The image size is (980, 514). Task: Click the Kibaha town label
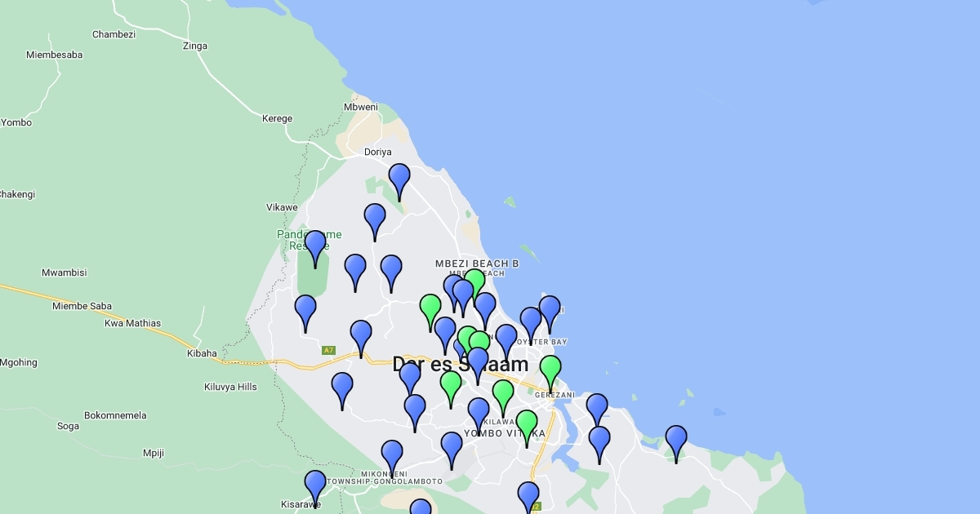pos(203,353)
